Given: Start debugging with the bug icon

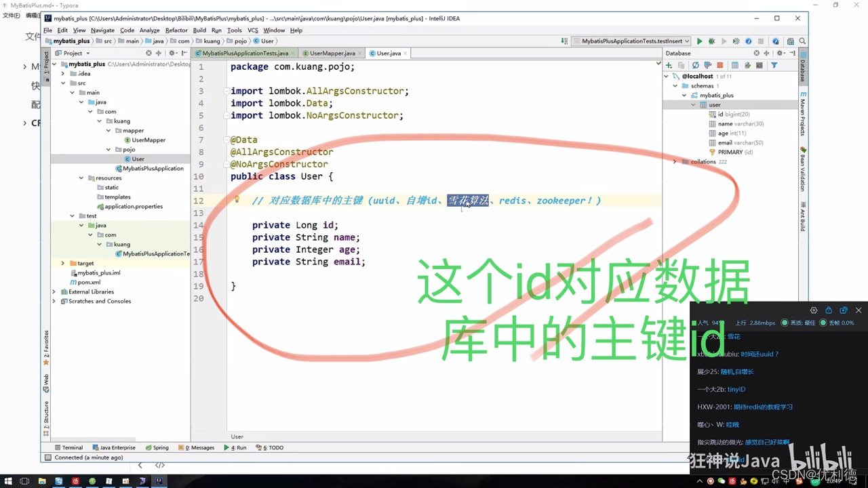Looking at the screenshot, I should pos(711,41).
